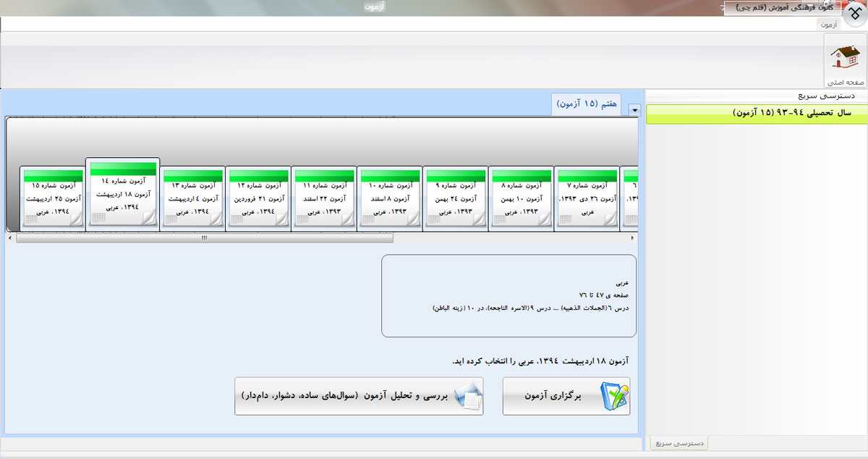Switch to the هفتم (15 آزمون) tab

588,104
